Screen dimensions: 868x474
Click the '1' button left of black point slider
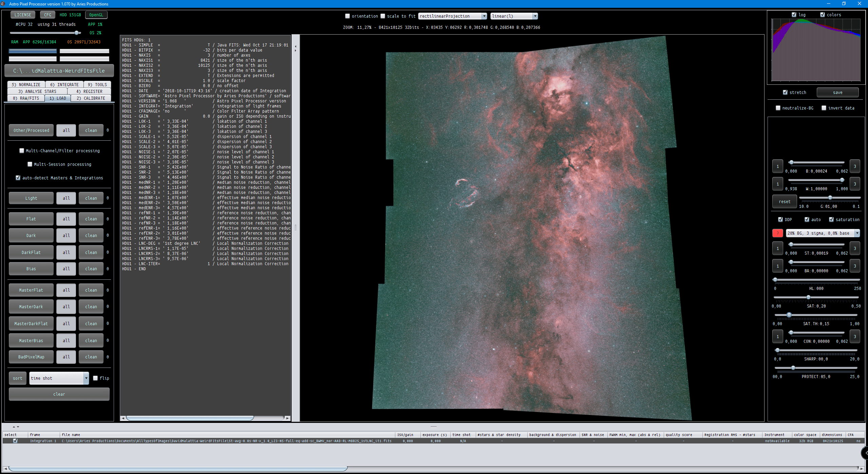coord(777,166)
